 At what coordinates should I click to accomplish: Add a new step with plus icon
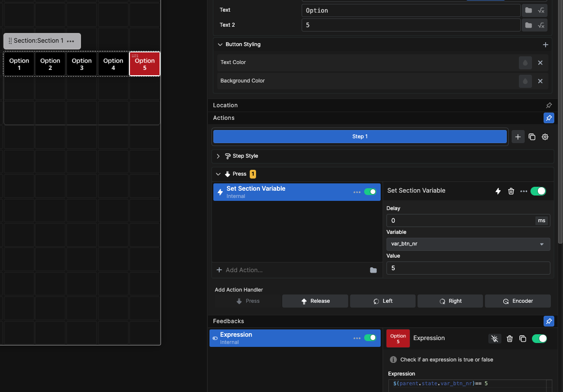pos(518,137)
